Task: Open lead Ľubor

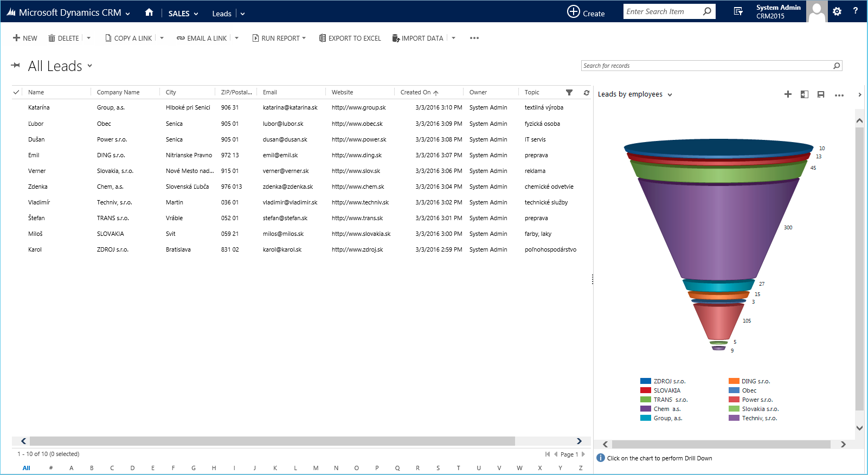Action: click(36, 124)
